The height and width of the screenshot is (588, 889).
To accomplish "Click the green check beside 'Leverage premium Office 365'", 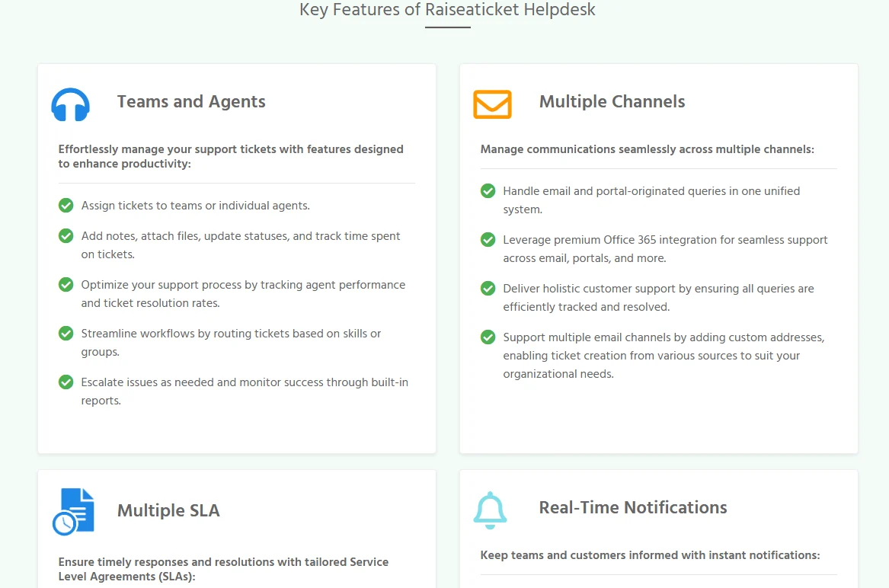I will tap(488, 240).
